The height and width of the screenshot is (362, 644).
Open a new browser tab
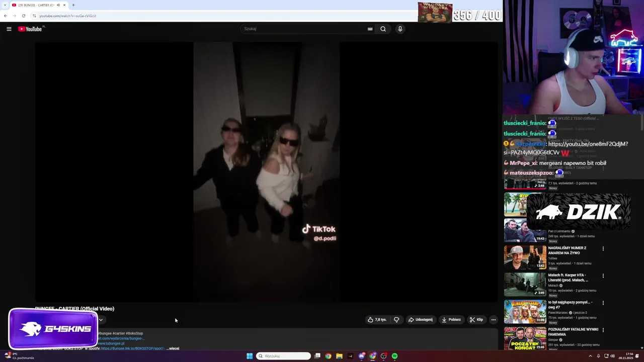tap(73, 5)
